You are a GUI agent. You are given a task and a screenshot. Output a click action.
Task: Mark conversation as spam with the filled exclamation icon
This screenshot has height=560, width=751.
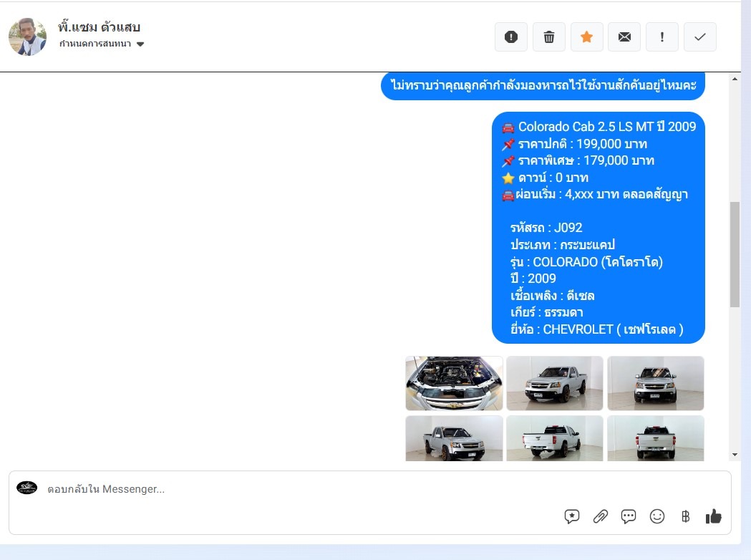(511, 37)
